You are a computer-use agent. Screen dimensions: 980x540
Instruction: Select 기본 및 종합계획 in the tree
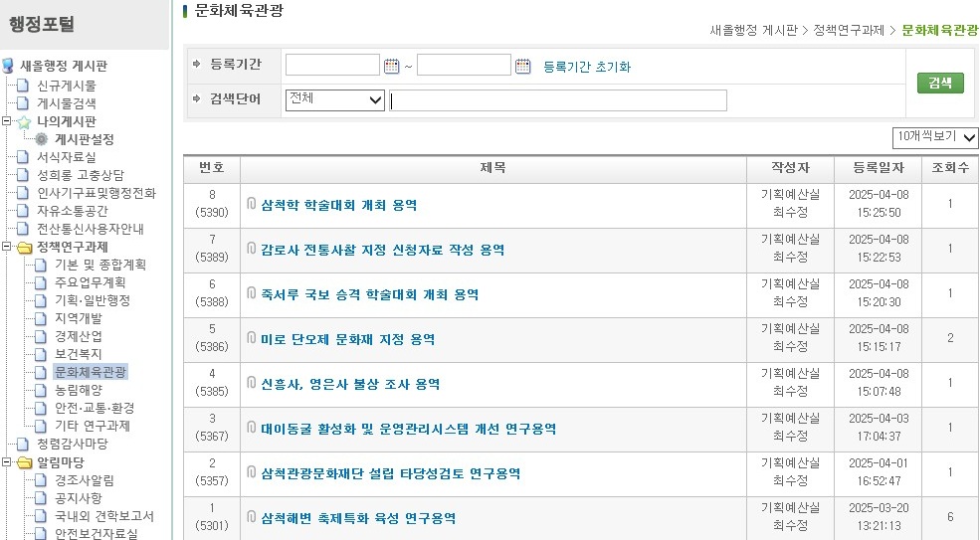click(x=100, y=265)
